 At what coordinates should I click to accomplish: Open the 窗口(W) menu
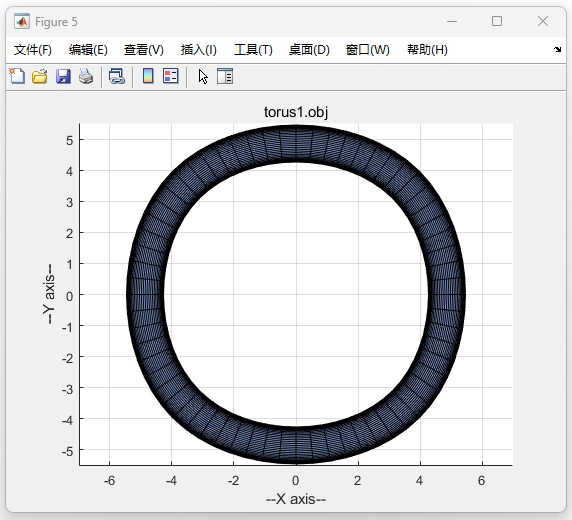tap(368, 50)
